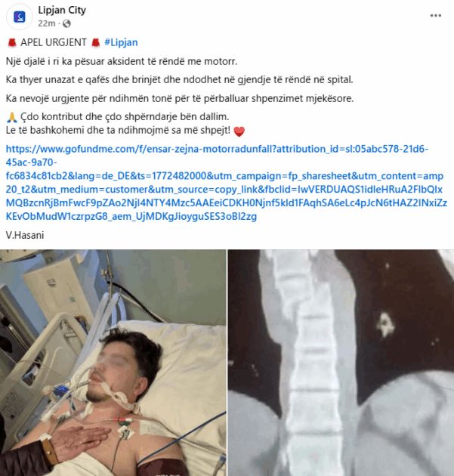Visit the Lipjan City page name

tap(62, 10)
